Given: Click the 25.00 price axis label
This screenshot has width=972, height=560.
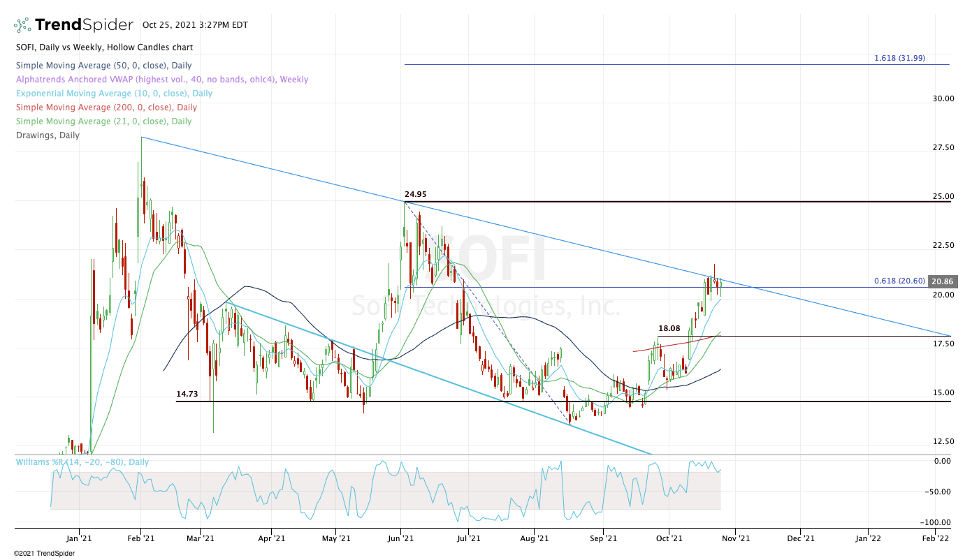Looking at the screenshot, I should pyautogui.click(x=943, y=196).
